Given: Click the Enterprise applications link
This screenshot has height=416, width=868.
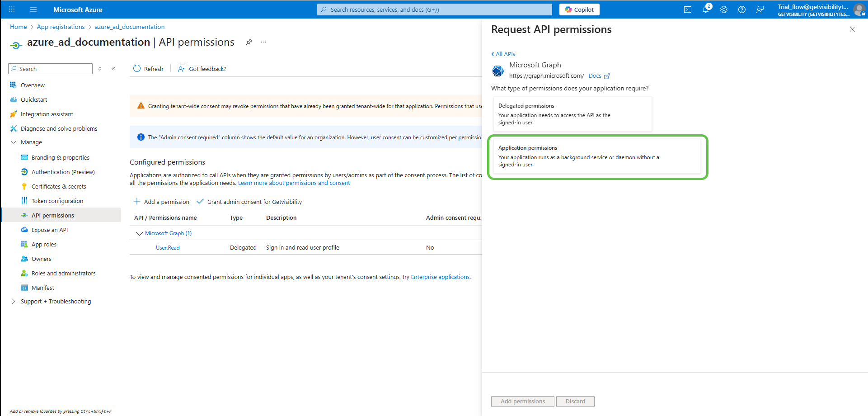Looking at the screenshot, I should [440, 277].
